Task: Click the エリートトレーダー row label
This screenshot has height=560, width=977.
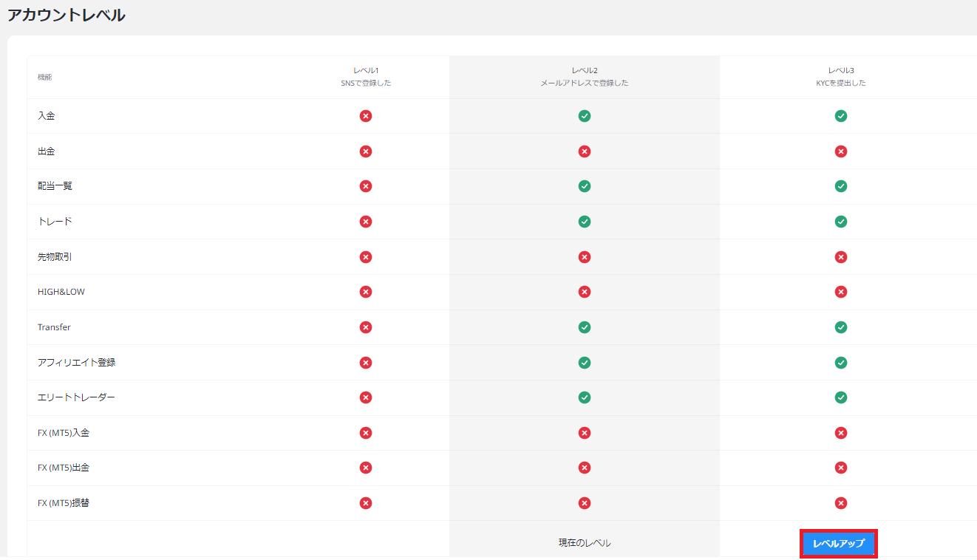Action: click(x=77, y=397)
